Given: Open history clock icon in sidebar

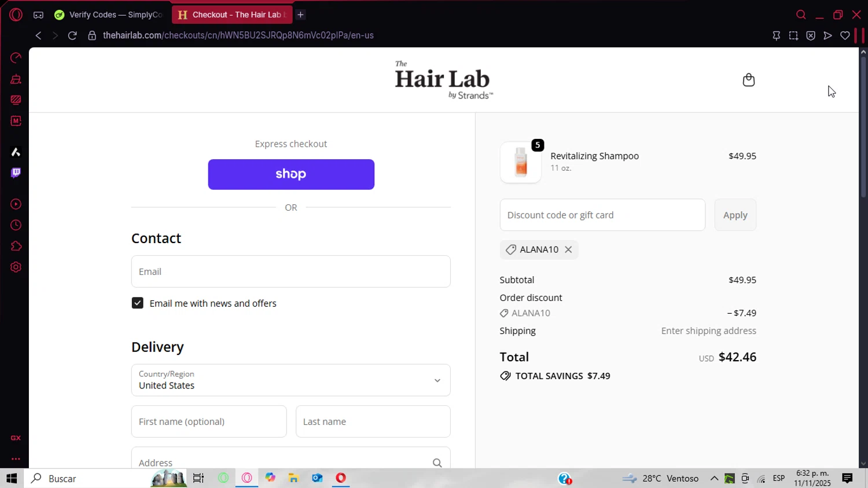Looking at the screenshot, I should 16,225.
